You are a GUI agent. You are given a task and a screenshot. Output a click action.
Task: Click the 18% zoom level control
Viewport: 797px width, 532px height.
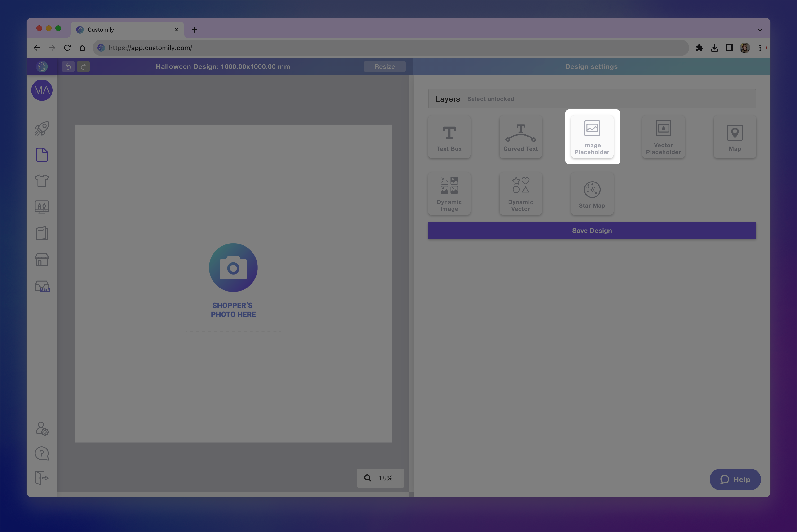click(x=380, y=478)
